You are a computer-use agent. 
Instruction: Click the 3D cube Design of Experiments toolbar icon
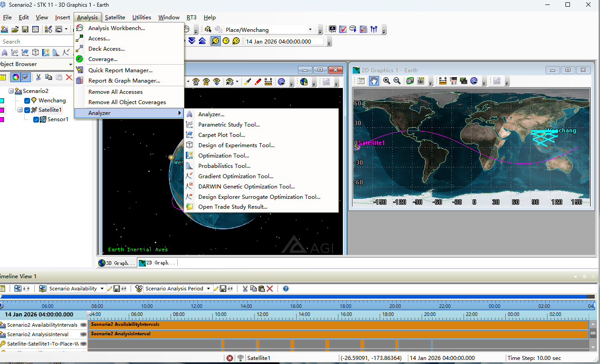tap(35, 53)
